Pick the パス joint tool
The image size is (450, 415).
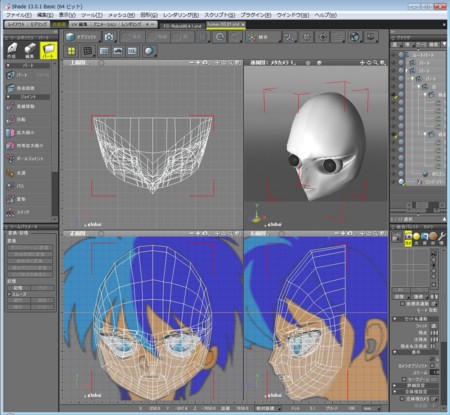28,186
